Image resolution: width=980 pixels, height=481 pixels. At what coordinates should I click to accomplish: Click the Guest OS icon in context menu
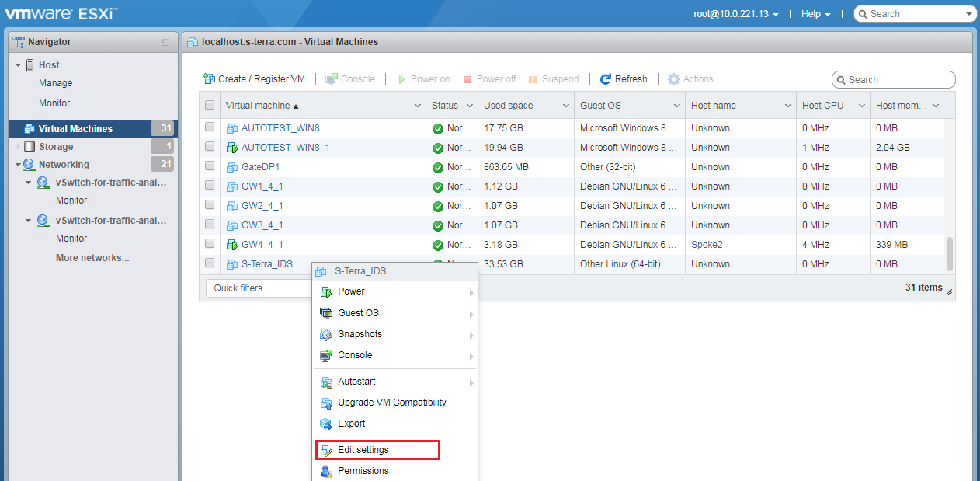(326, 313)
